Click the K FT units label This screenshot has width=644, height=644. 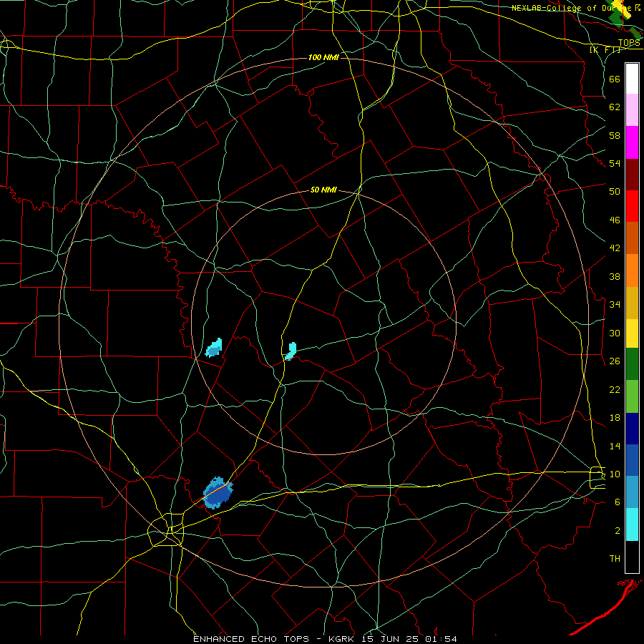pyautogui.click(x=605, y=49)
